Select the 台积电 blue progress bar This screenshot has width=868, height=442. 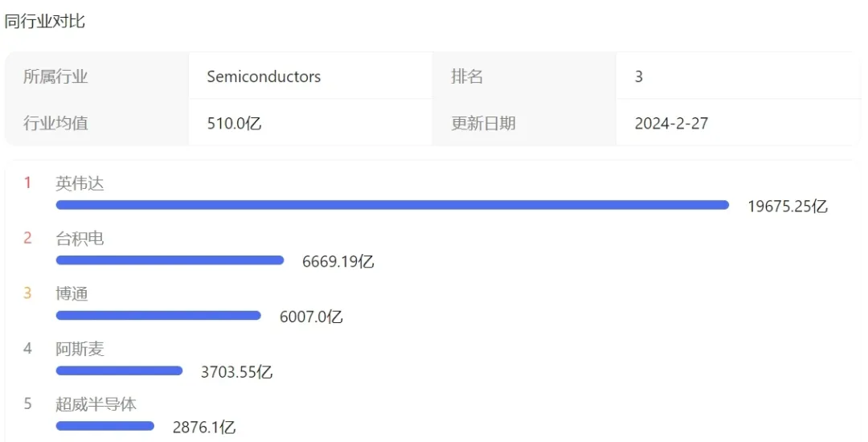point(170,260)
